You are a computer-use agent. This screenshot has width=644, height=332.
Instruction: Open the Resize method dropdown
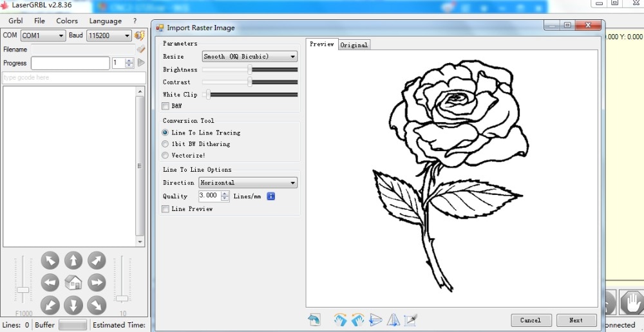pos(250,56)
